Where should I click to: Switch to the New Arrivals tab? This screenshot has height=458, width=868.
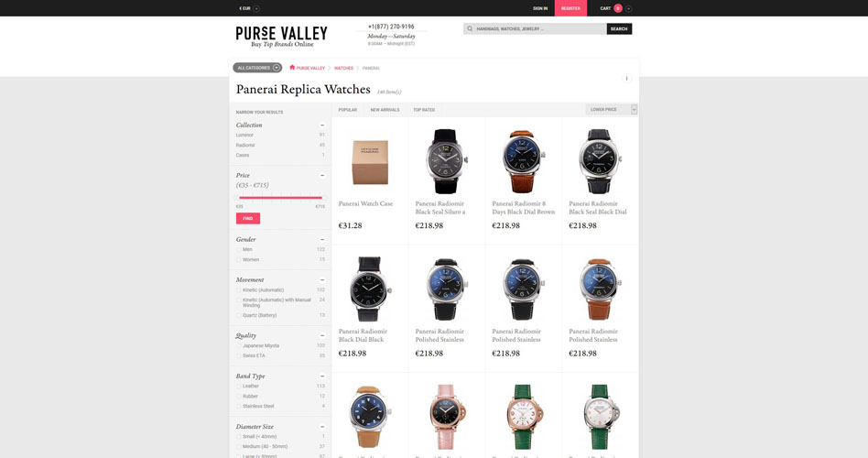coord(385,110)
